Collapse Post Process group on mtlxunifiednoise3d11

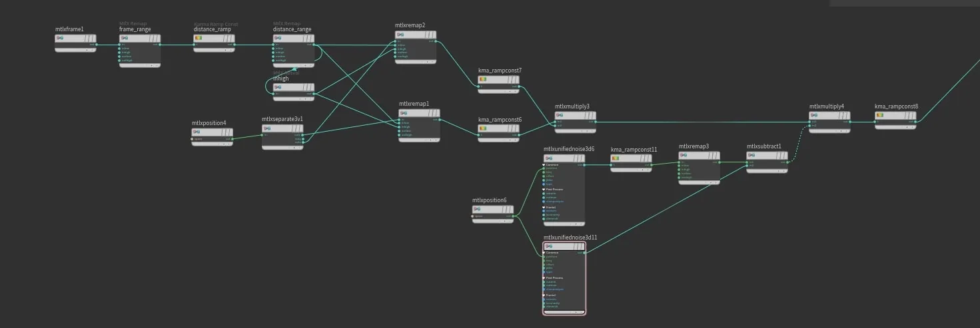544,277
